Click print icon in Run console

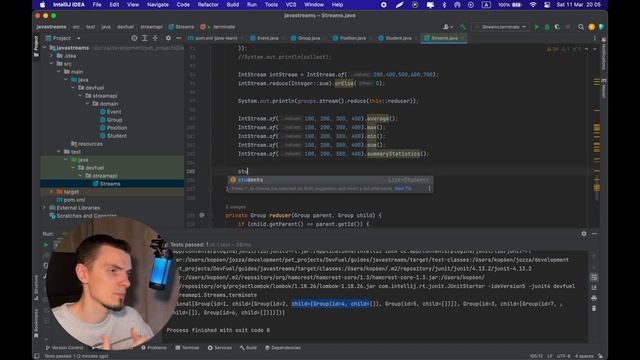[x=594, y=298]
